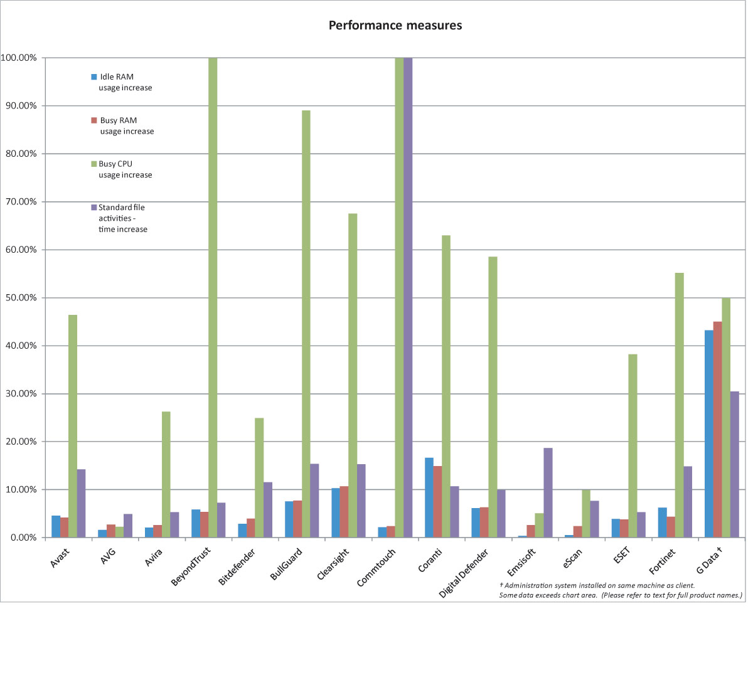Select the "Idle RAM usage increase" legend label
The width and height of the screenshot is (753, 700).
[125, 82]
